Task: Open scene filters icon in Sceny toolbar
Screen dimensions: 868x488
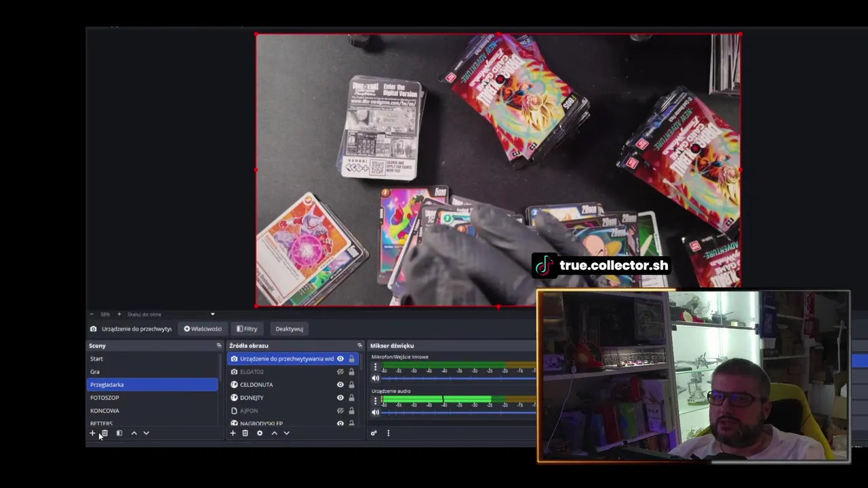Action: click(x=119, y=433)
